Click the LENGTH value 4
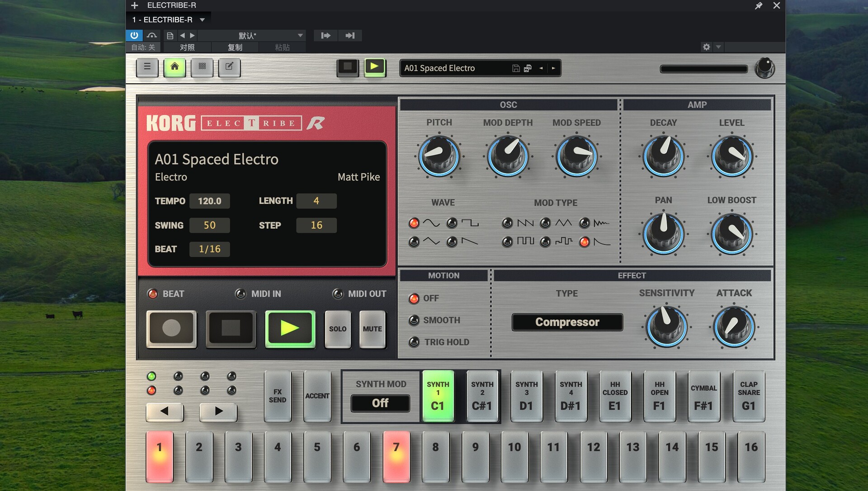 tap(316, 201)
